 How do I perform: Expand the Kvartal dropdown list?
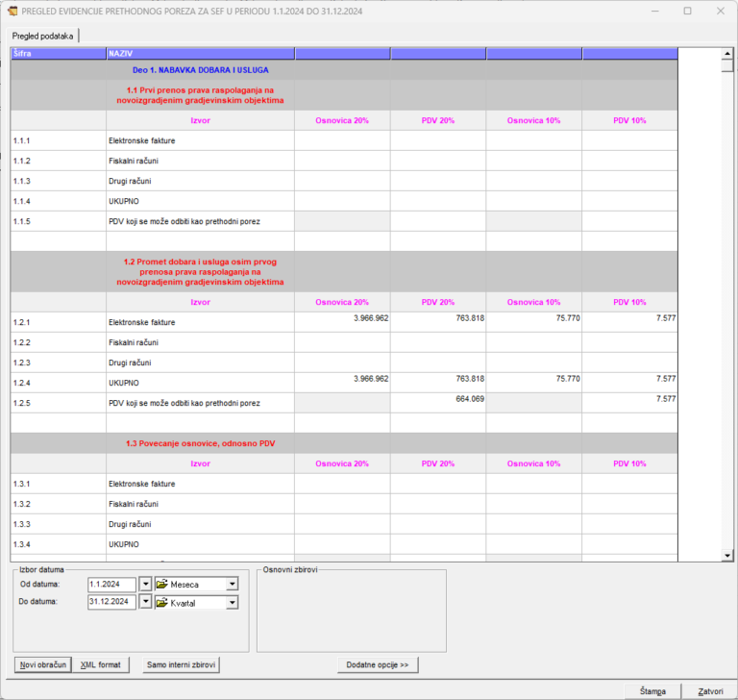point(232,603)
